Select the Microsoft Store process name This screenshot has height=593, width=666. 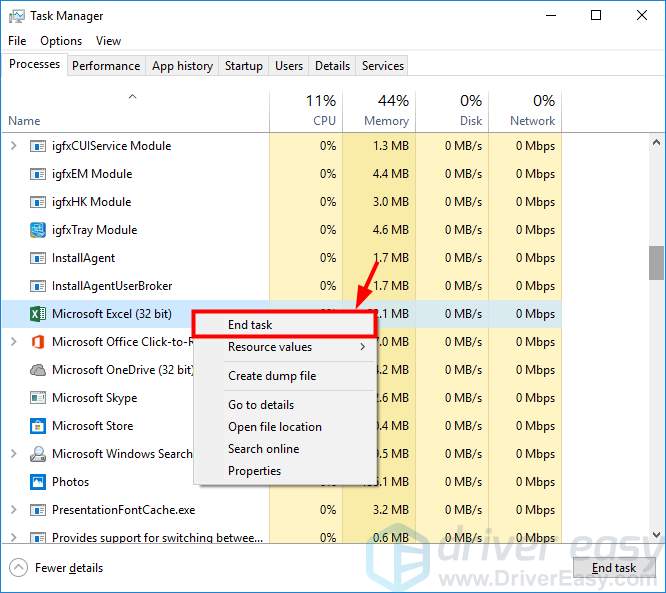[x=93, y=426]
